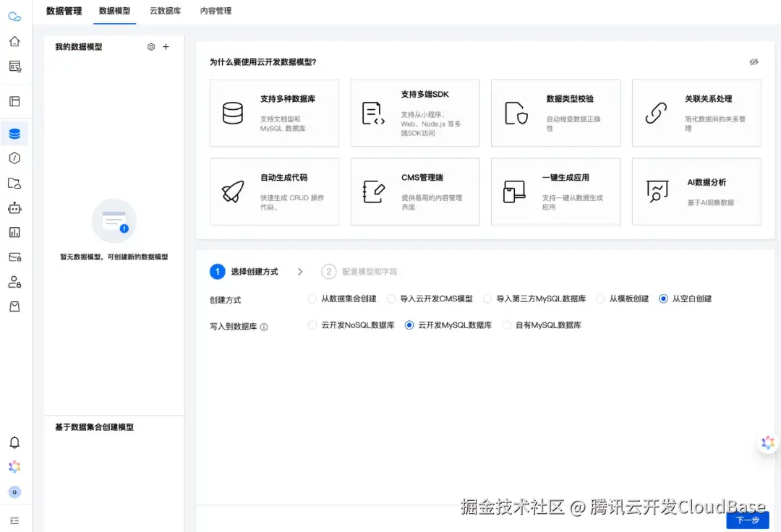Viewport: 781px width, 532px height.
Task: Select the cloud storage icon in the sidebar
Action: 14,183
